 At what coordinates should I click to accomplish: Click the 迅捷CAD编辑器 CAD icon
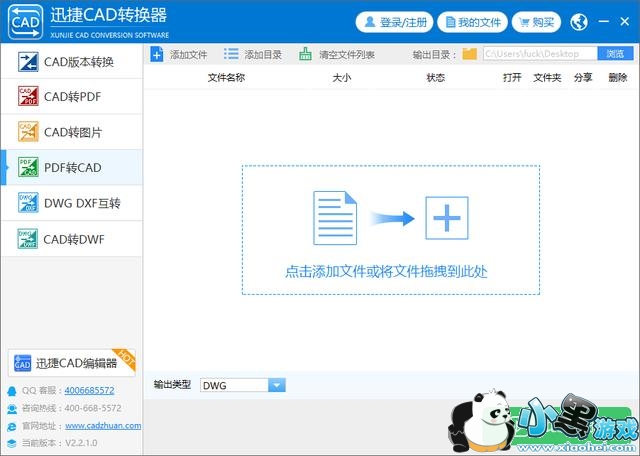coord(22,363)
